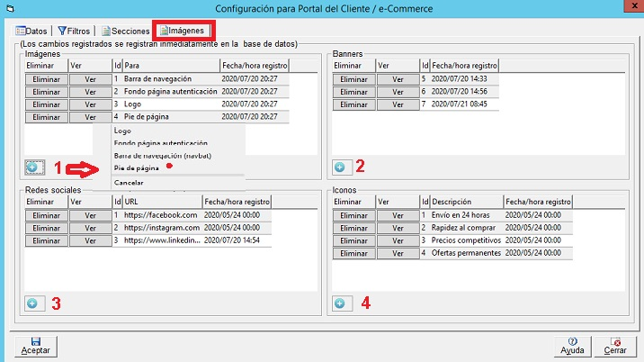Click the add icon under Redes sociales

(x=32, y=303)
